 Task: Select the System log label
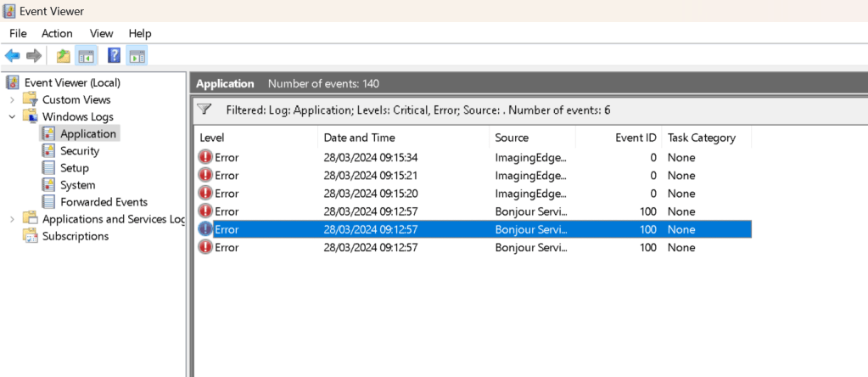[77, 185]
